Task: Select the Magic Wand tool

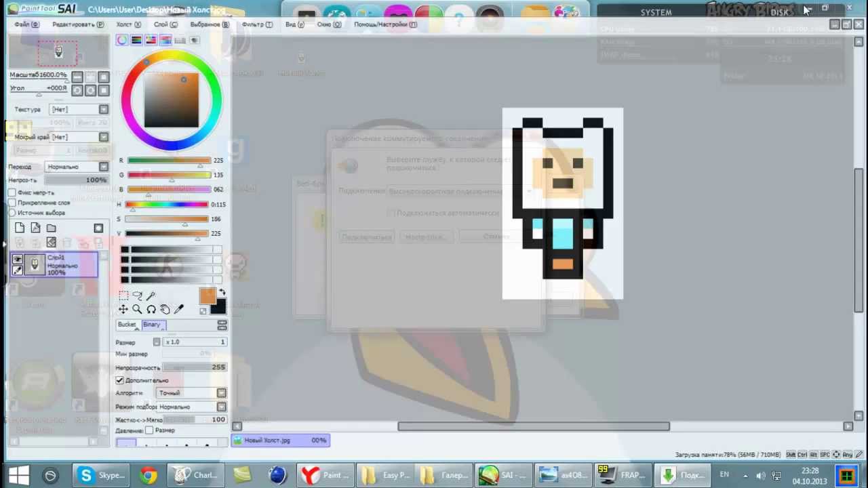Action: tap(151, 296)
